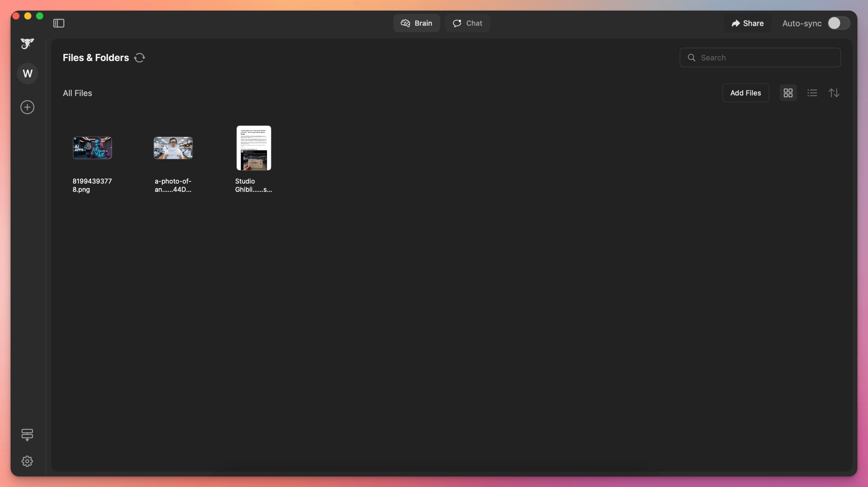Click the Add Files button
Viewport: 868px width, 487px height.
[745, 93]
